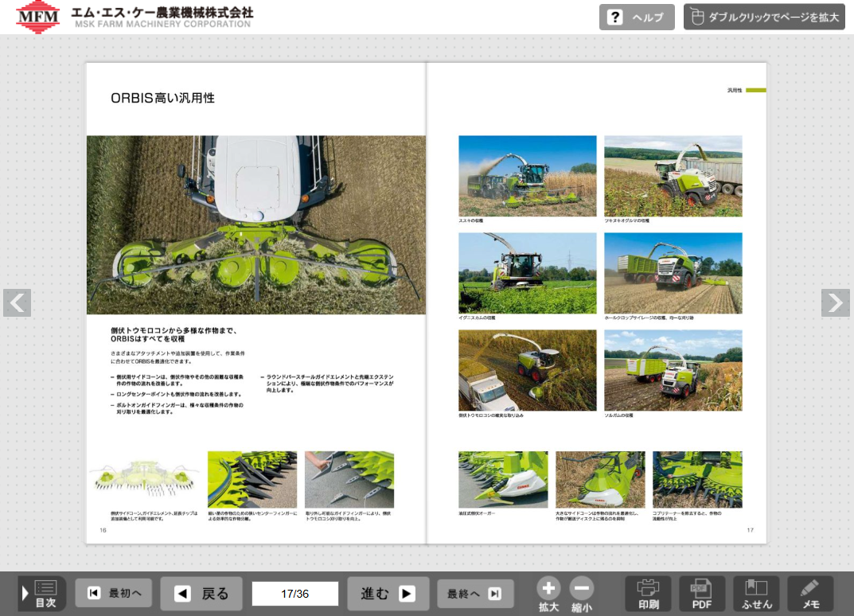854x616 pixels.
Task: Click the page number 17 at bottom right
Action: (x=750, y=530)
